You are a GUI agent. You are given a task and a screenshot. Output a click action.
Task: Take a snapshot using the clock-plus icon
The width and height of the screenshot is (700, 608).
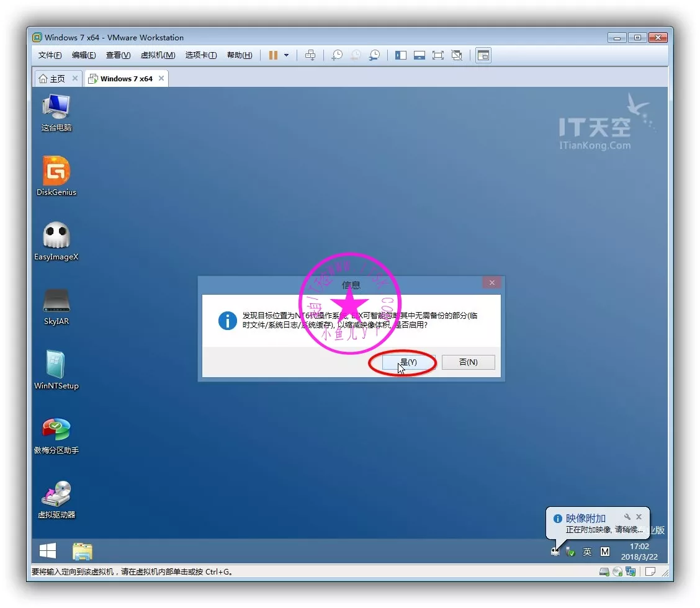[336, 55]
